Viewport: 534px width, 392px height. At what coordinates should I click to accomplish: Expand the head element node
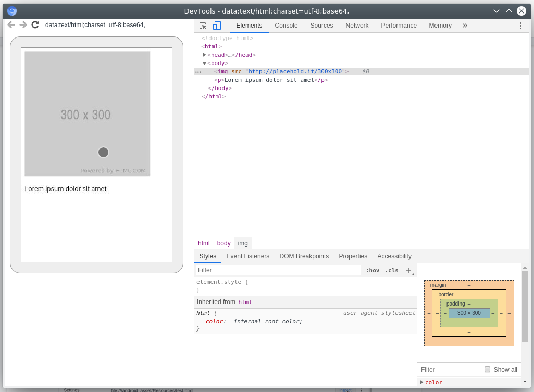205,55
